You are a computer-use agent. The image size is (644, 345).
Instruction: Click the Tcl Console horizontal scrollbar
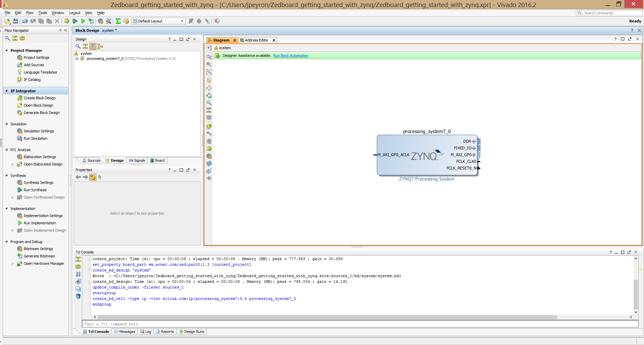(x=327, y=317)
